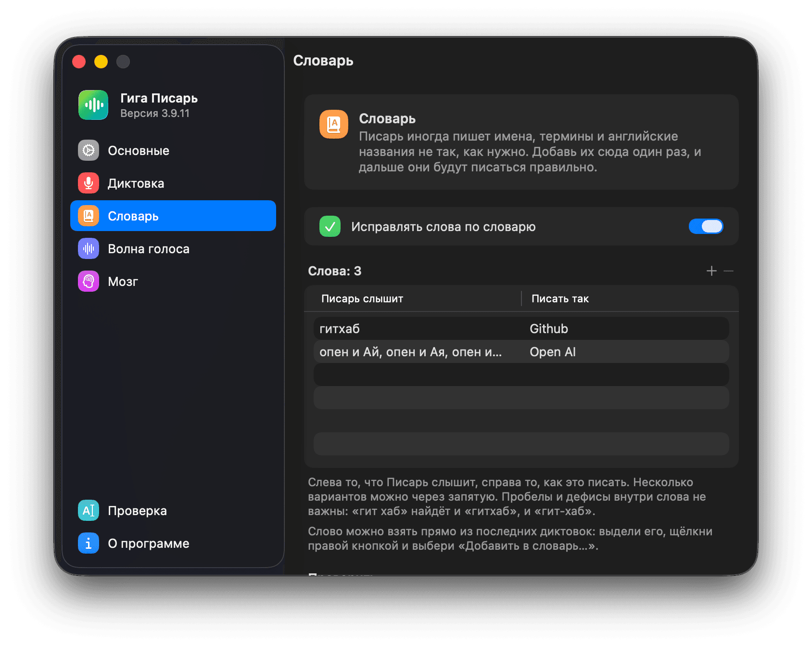Select the гитхаб dictionary row
The width and height of the screenshot is (812, 647).
521,329
